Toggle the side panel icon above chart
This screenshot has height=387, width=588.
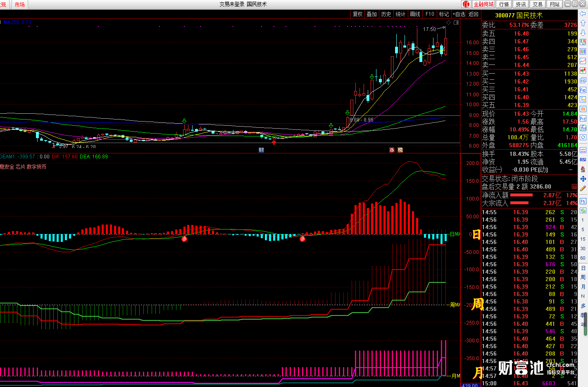(456, 22)
